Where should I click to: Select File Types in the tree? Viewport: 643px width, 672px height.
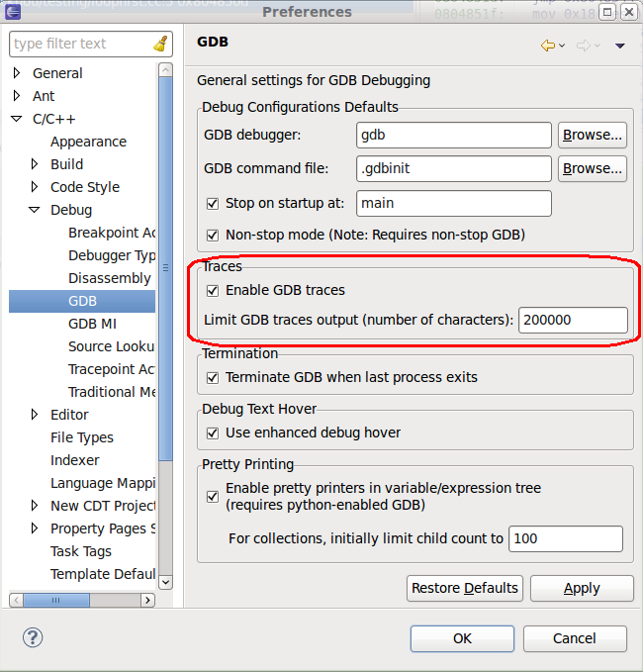pos(82,437)
